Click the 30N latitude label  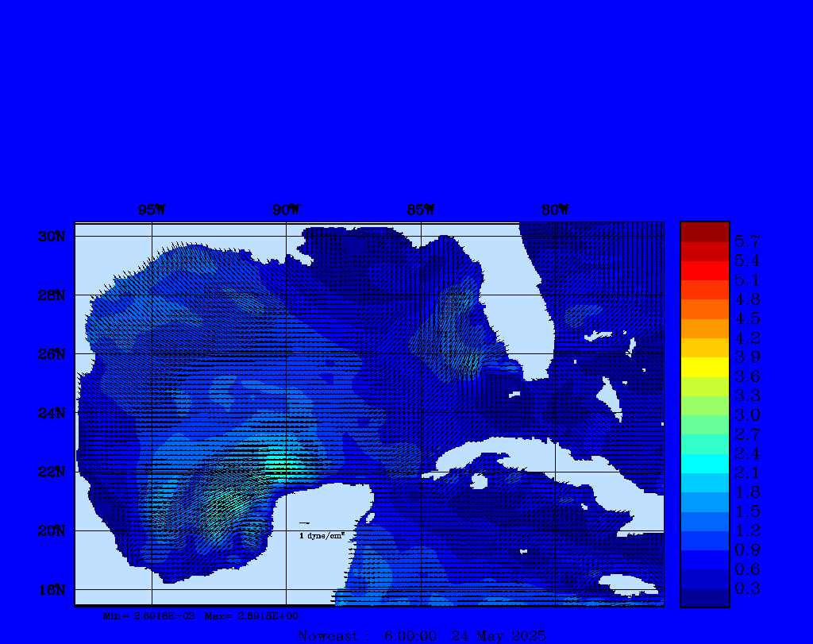tap(51, 237)
